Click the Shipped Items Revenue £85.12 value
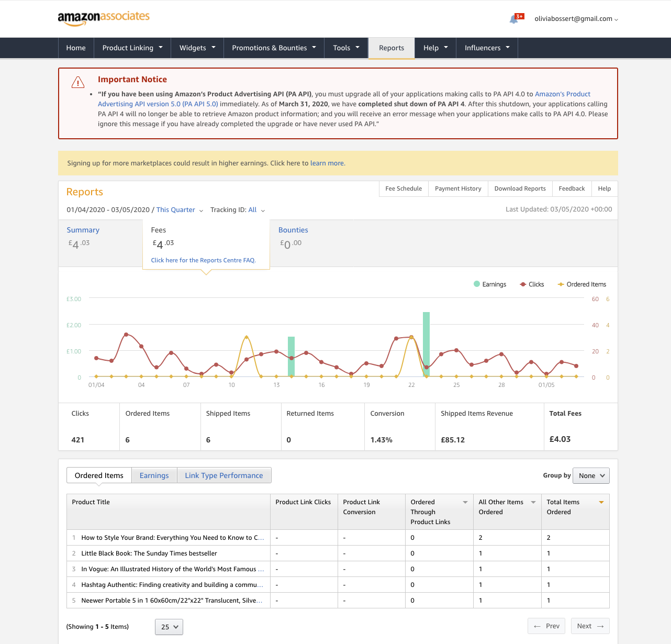The image size is (671, 644). coord(453,440)
